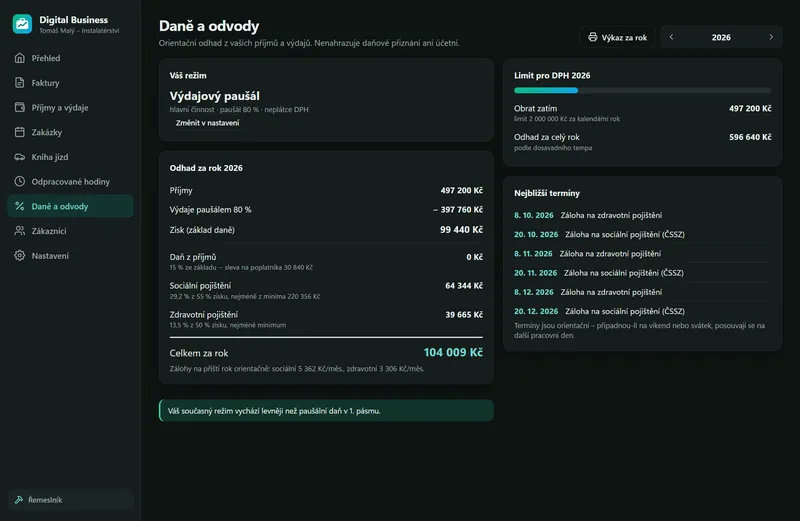800x521 pixels.
Task: Click the deadline dated 8. 12. 2026
Action: tap(642, 292)
